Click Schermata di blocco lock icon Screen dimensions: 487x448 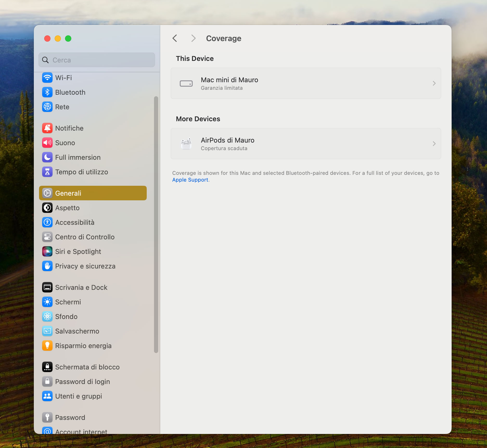coord(47,367)
